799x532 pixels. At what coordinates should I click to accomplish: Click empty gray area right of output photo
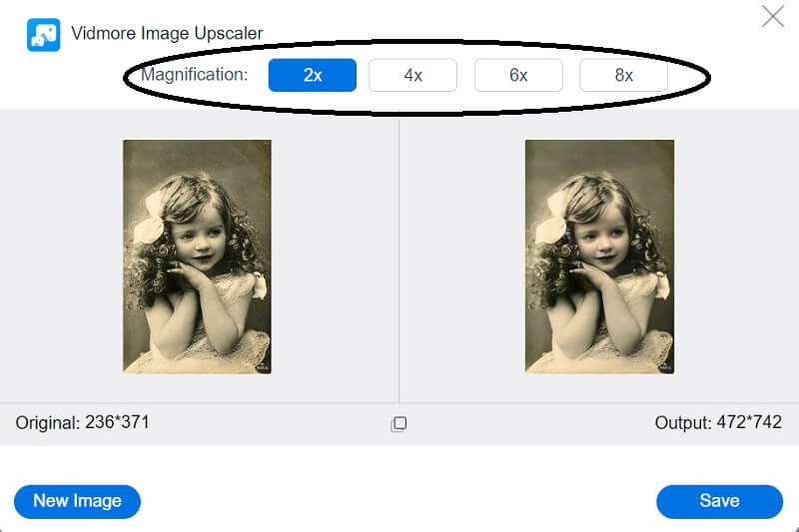click(739, 257)
